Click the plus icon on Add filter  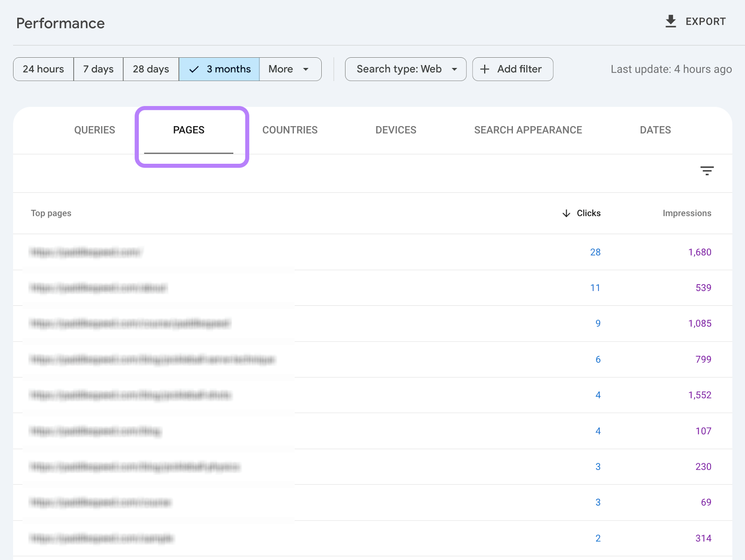(x=485, y=69)
